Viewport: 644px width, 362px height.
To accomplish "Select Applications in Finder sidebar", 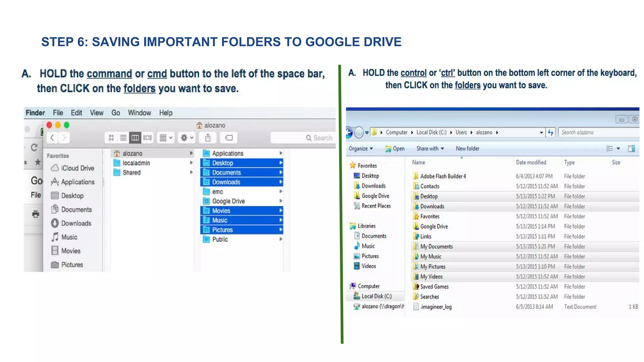I will tap(73, 182).
